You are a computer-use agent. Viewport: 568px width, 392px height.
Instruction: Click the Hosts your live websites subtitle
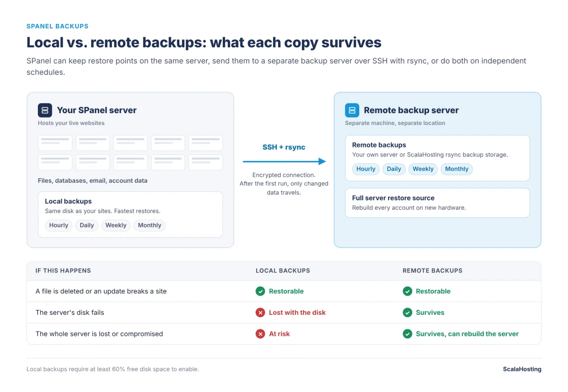coord(71,123)
